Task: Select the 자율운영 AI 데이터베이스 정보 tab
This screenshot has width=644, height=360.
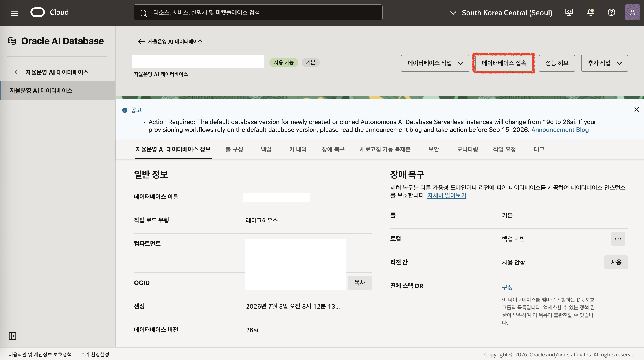Action: tap(173, 149)
